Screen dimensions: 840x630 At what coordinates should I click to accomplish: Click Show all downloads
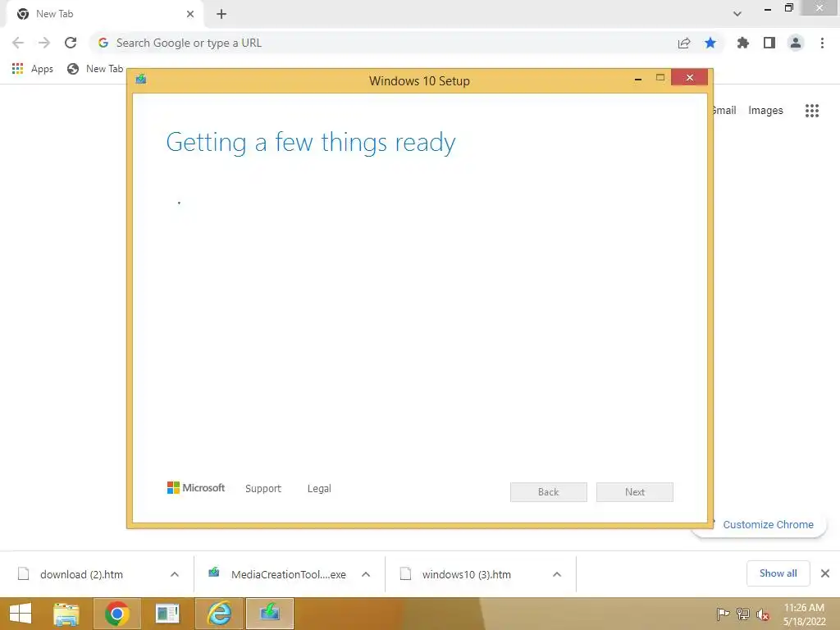click(778, 573)
